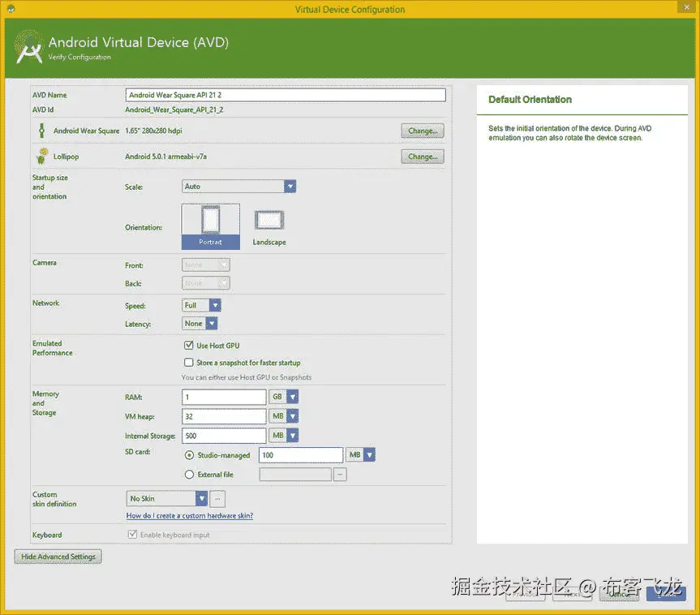Click the AVD Name input field
This screenshot has width=700, height=615.
tap(286, 95)
